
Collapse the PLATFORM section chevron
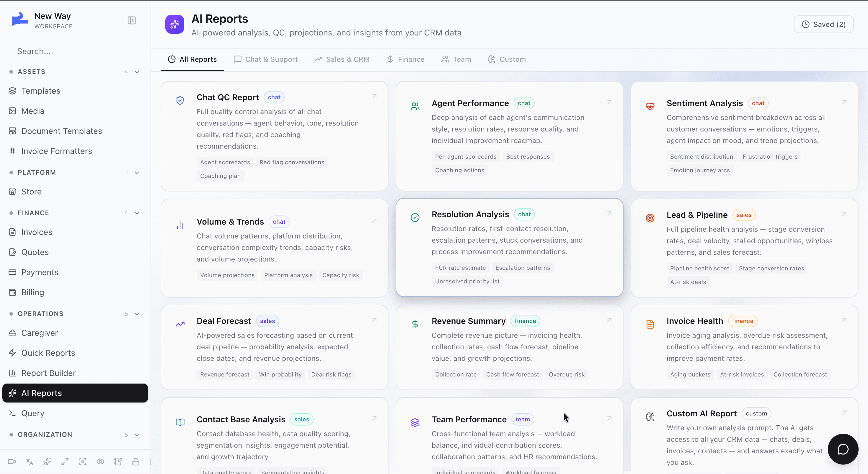point(137,172)
